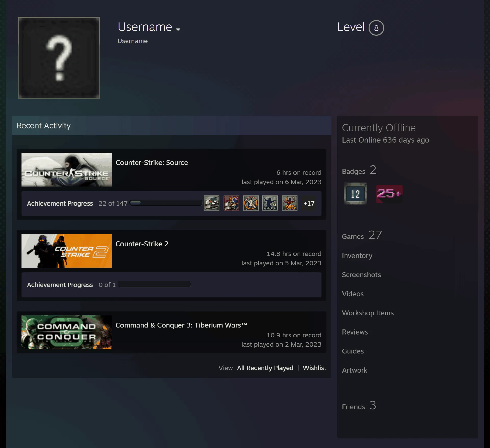The width and height of the screenshot is (490, 448).
Task: Click the Level 8 circle badge
Action: point(376,28)
